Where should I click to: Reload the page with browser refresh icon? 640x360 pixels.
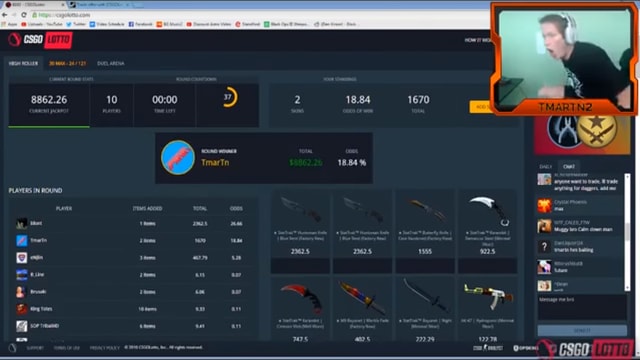(x=24, y=15)
